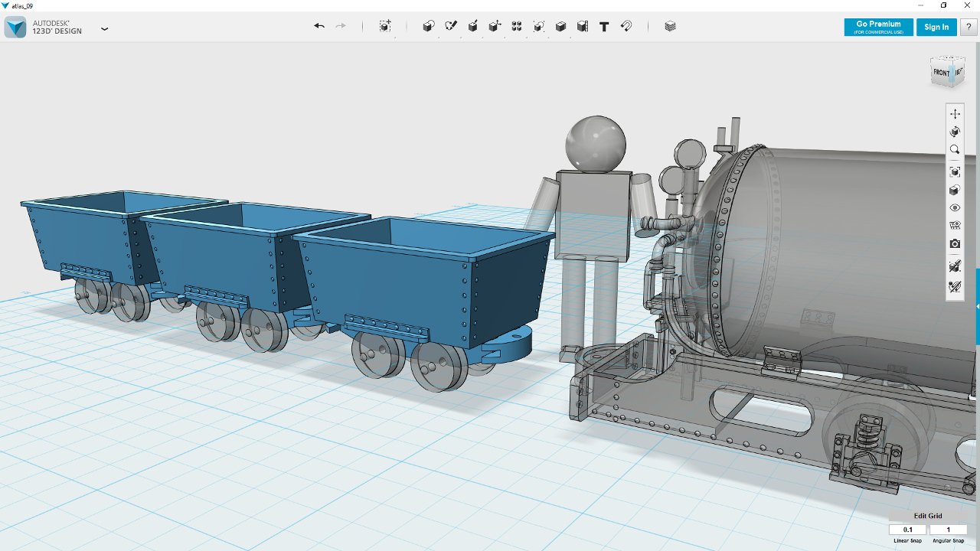Select the Text tool

(x=604, y=26)
